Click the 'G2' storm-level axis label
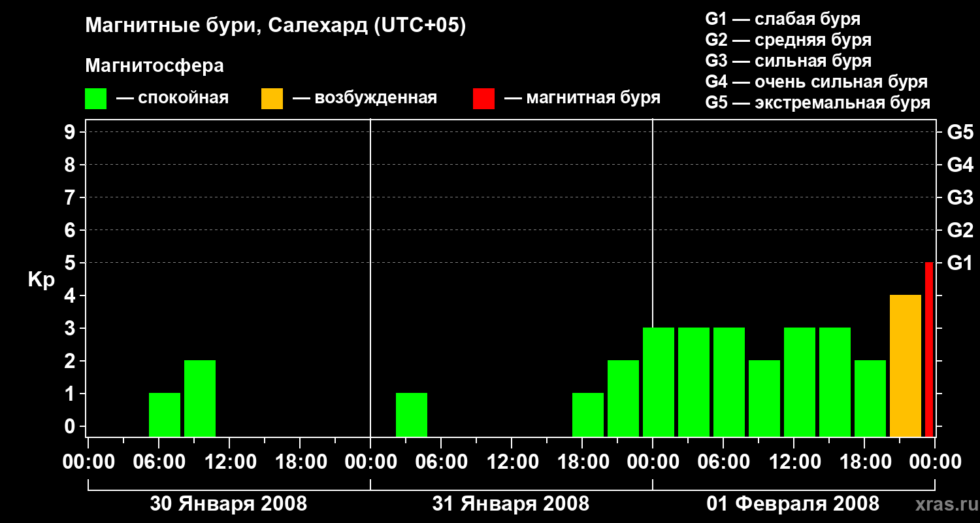980x523 pixels. click(960, 230)
